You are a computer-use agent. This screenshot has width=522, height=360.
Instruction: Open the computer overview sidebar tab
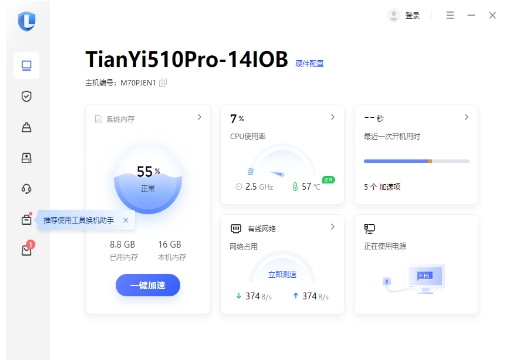click(x=26, y=66)
